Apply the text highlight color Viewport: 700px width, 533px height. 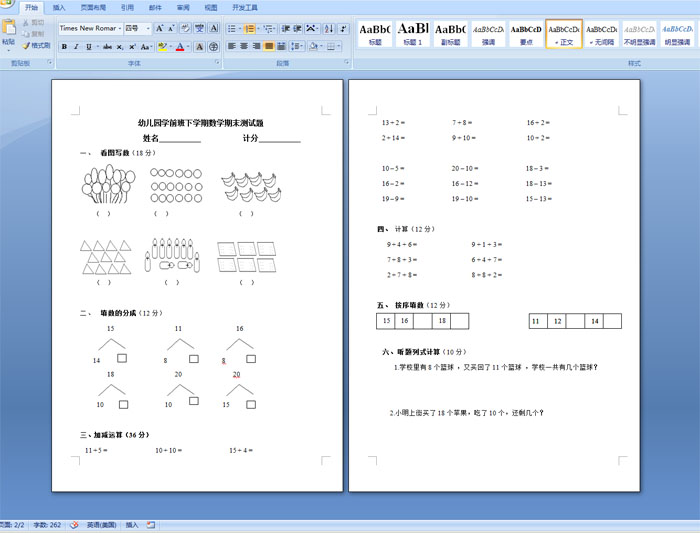point(162,46)
